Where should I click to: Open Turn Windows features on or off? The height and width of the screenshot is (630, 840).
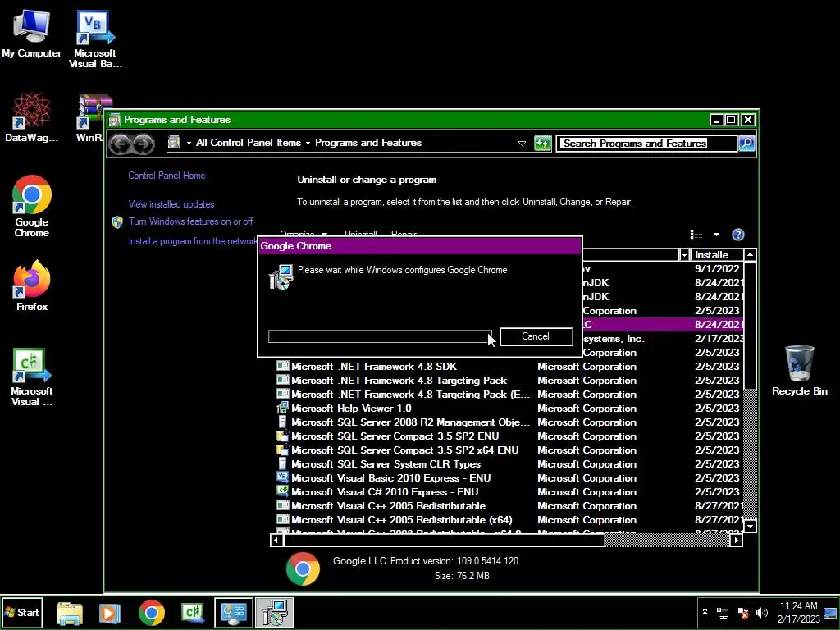pos(190,221)
